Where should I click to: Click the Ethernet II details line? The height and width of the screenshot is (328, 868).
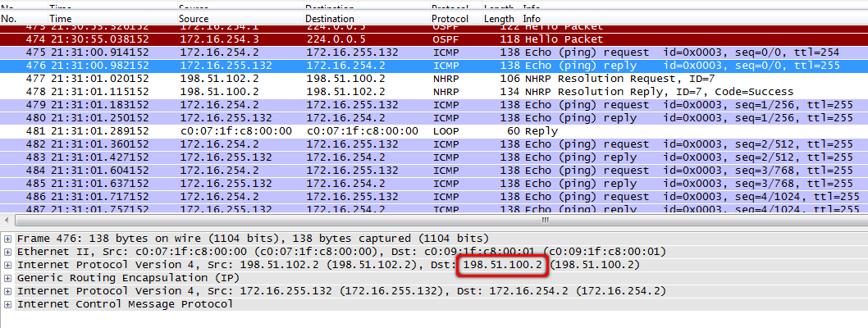point(341,252)
